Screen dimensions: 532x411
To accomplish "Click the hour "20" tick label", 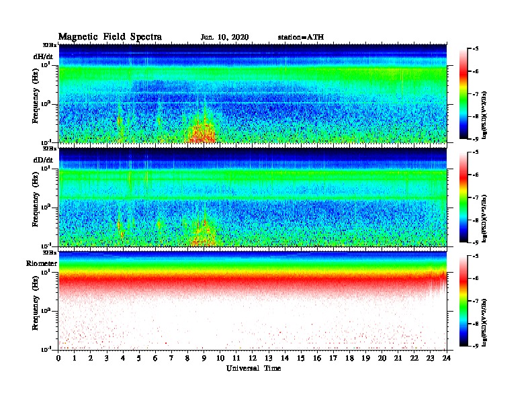I will 382,358.
